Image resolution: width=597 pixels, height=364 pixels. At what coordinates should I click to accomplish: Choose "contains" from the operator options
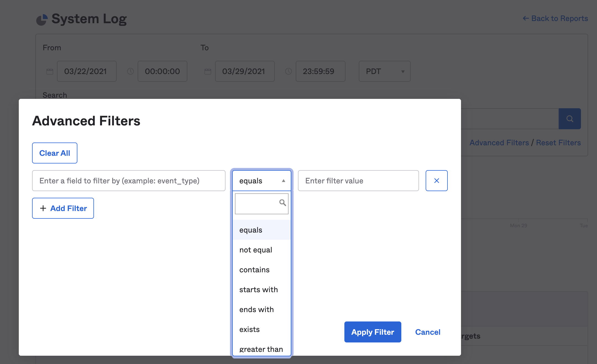[x=254, y=270]
